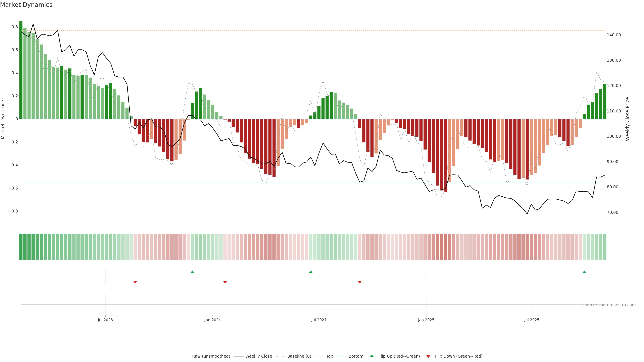Image resolution: width=644 pixels, height=362 pixels.
Task: Toggle Weekly Close line in legend
Action: (x=258, y=356)
